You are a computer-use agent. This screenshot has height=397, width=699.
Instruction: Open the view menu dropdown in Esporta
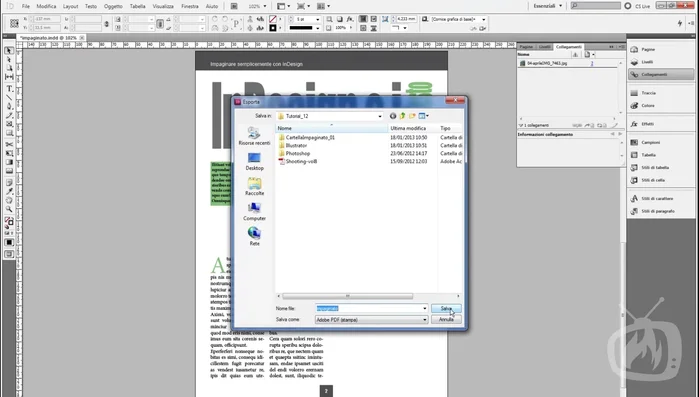(x=424, y=116)
